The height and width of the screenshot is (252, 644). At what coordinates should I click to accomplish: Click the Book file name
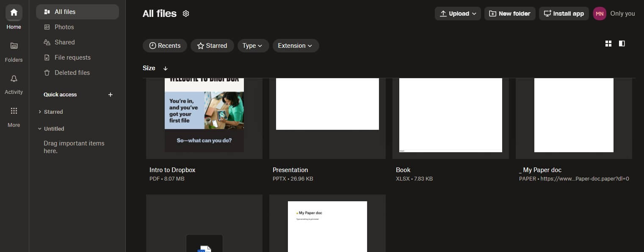click(403, 170)
